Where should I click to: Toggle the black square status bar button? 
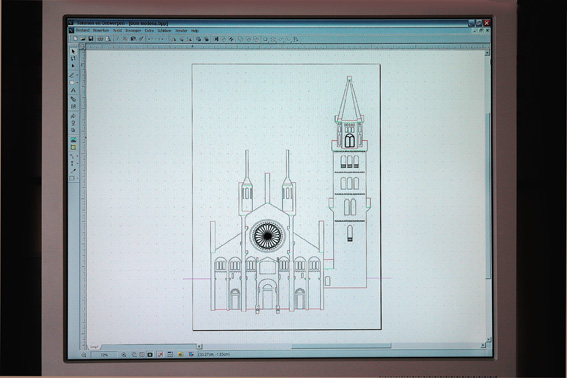(x=150, y=355)
